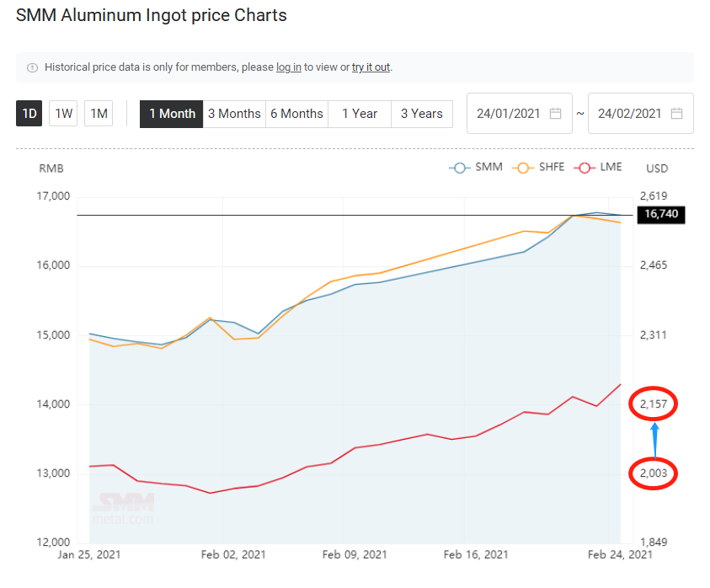This screenshot has height=588, width=710.
Task: Click the 2,003 USD axis label
Action: click(x=654, y=473)
